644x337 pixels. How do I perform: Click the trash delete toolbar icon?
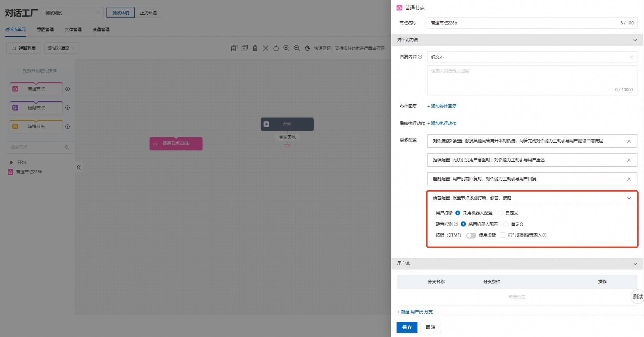coord(255,48)
